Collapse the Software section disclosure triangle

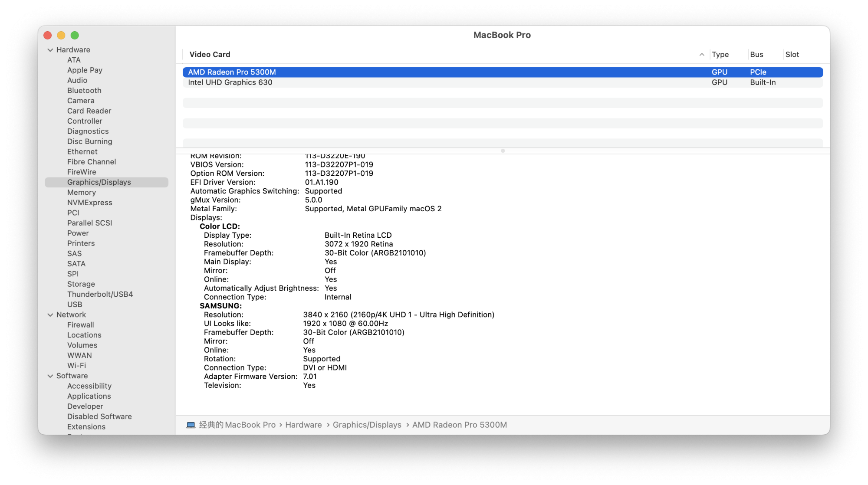click(x=50, y=376)
